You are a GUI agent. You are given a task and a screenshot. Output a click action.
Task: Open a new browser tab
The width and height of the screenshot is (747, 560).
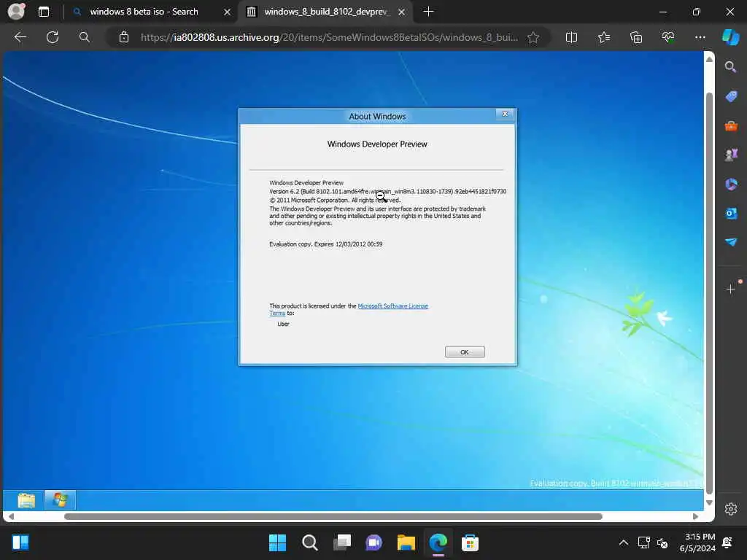tap(428, 12)
